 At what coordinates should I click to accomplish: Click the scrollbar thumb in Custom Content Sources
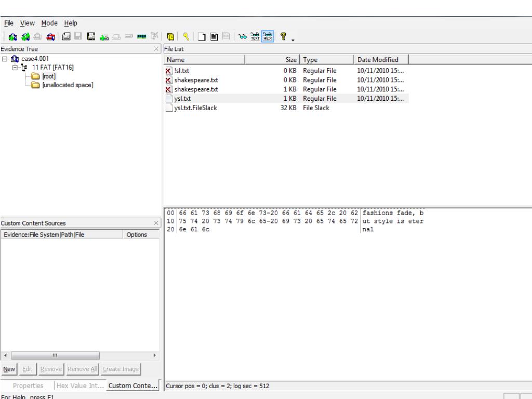[55, 355]
